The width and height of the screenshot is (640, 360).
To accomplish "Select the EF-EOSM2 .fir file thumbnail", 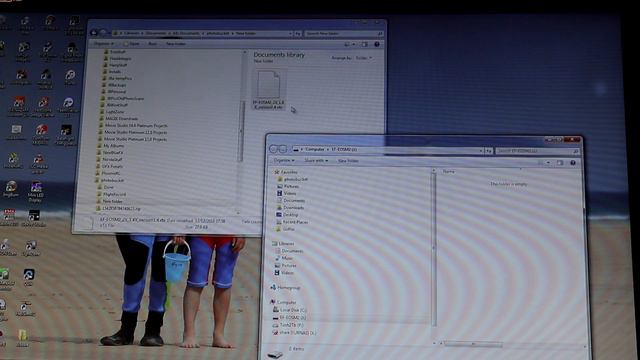I will pos(269,89).
